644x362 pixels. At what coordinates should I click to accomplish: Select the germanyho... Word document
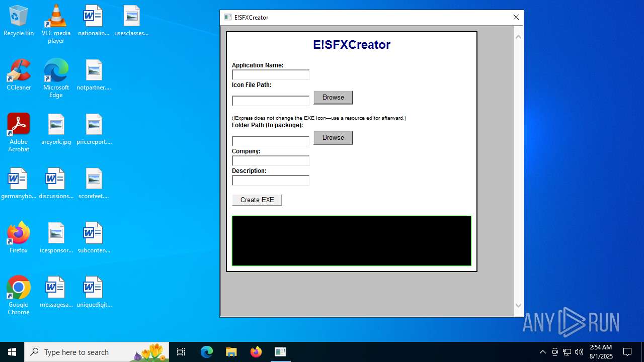point(19,184)
